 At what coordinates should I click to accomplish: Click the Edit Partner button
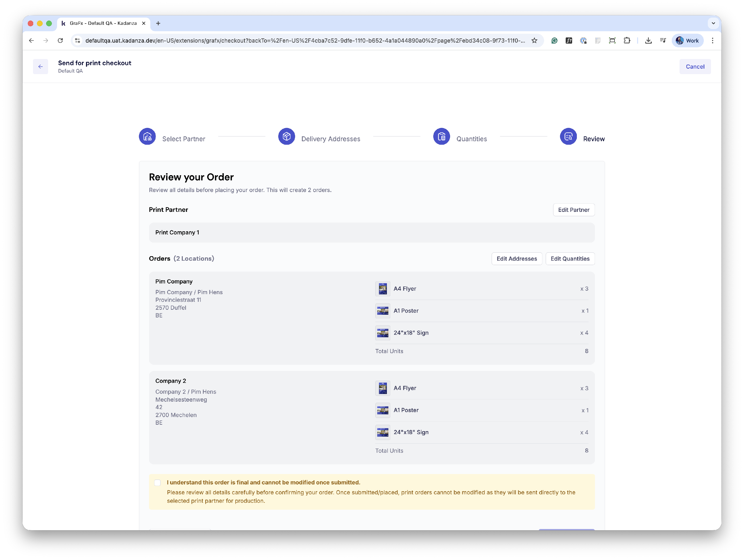(x=573, y=210)
